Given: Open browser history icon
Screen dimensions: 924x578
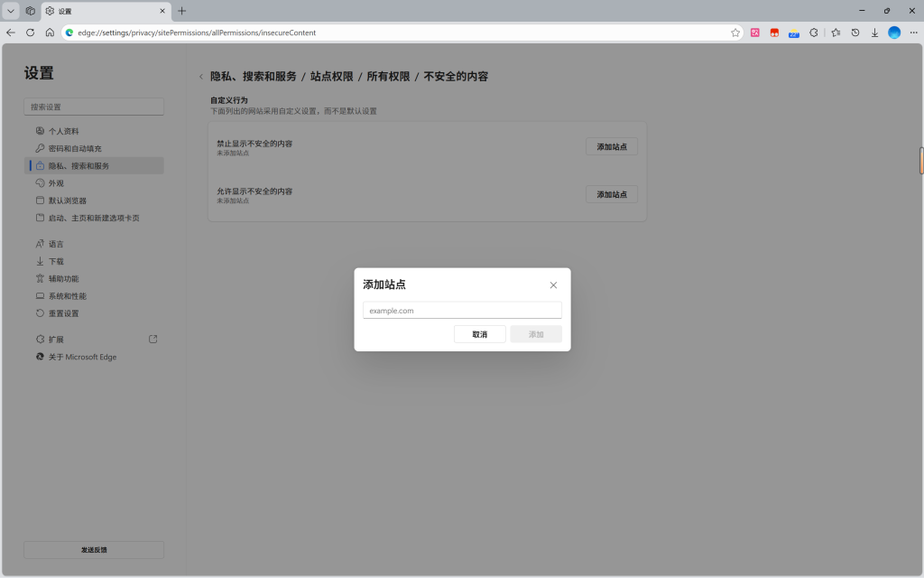Looking at the screenshot, I should 855,33.
